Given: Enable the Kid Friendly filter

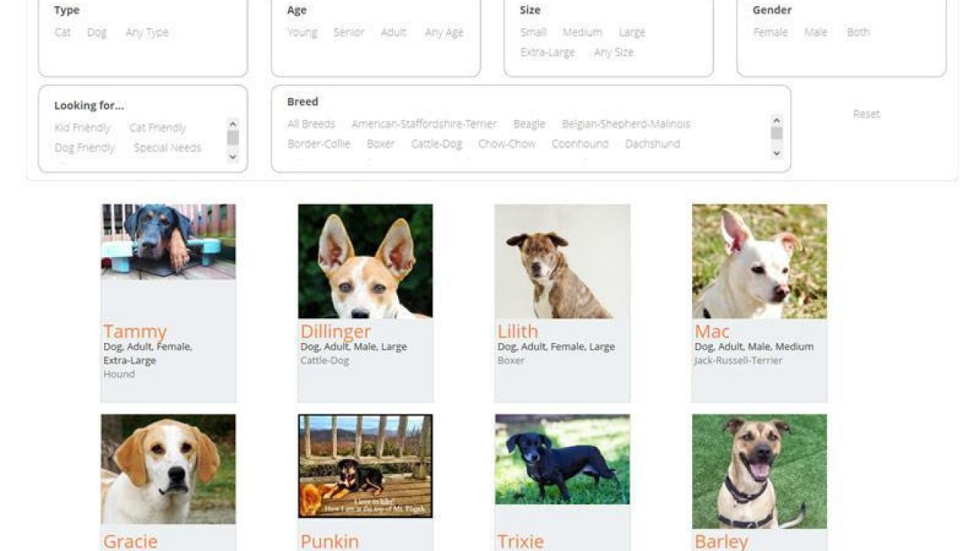Looking at the screenshot, I should pos(83,128).
